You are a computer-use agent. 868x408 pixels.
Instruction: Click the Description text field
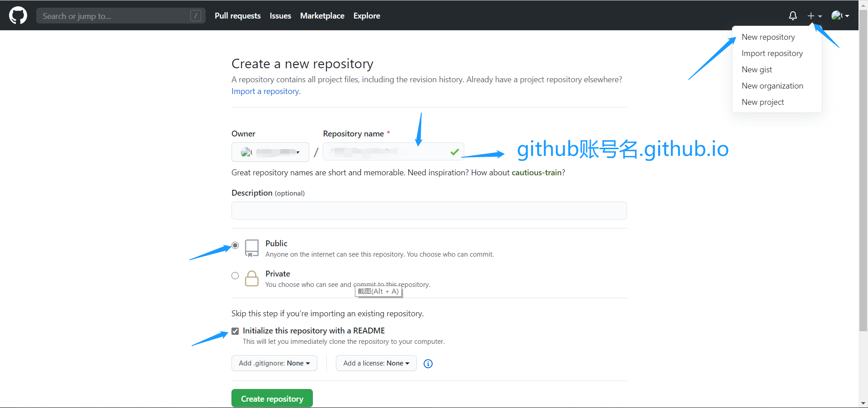pos(429,211)
